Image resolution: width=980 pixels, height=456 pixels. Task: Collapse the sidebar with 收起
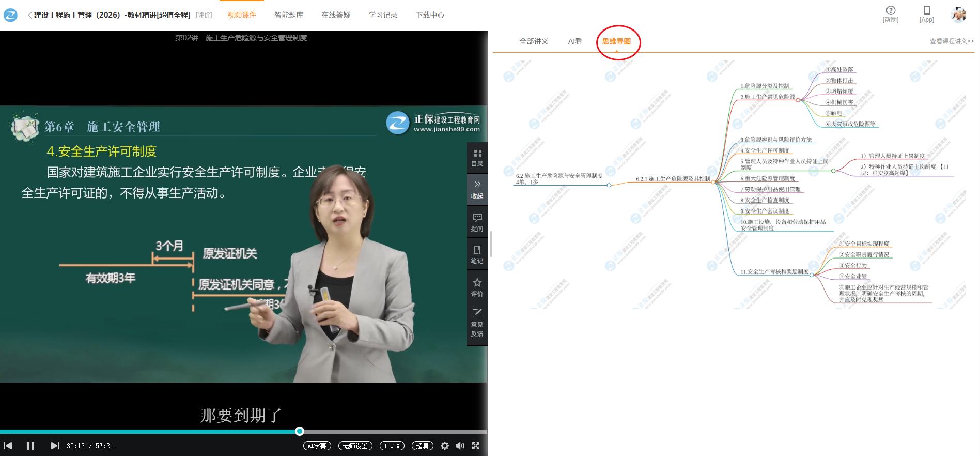pyautogui.click(x=477, y=189)
